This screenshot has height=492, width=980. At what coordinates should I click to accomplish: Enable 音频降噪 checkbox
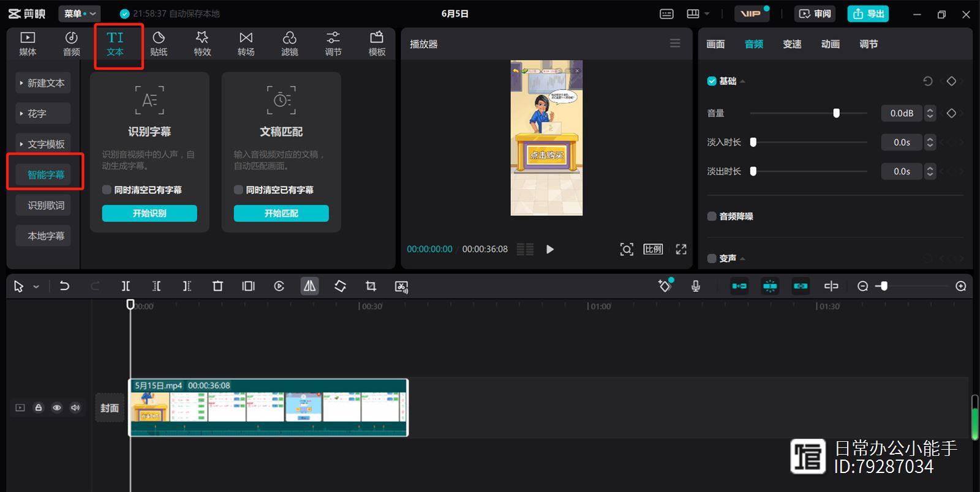[712, 216]
